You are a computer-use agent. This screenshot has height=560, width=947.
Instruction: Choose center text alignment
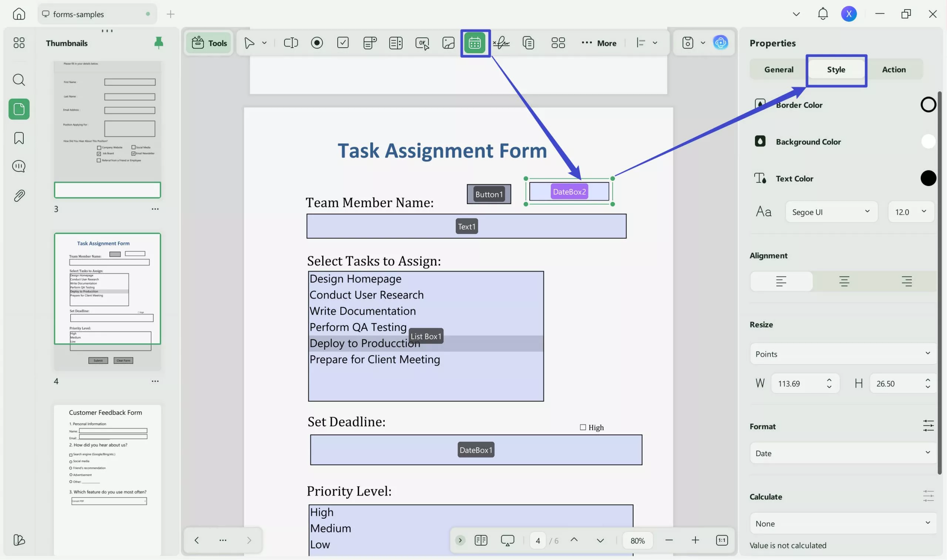[x=844, y=281]
